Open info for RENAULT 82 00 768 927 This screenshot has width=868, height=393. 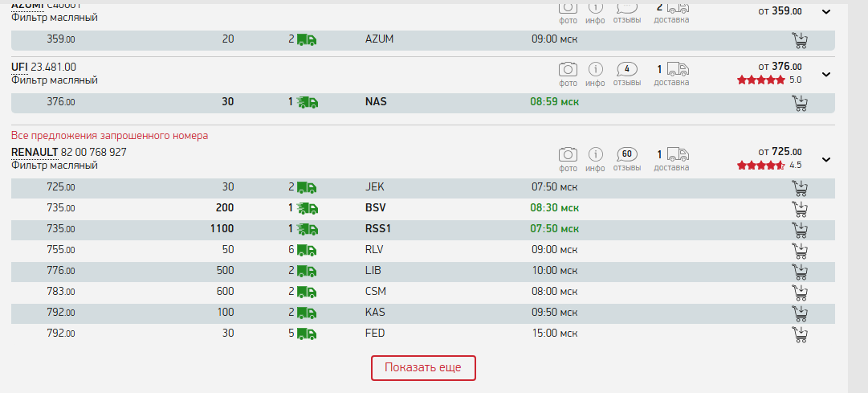[x=595, y=160]
